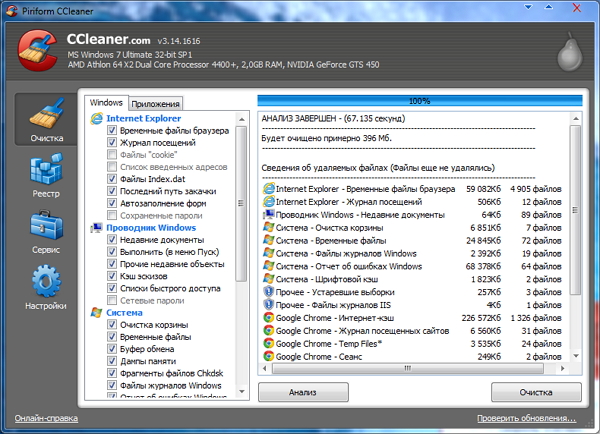Click results vertical scrollbar thumb
The image size is (600, 434).
point(576,210)
